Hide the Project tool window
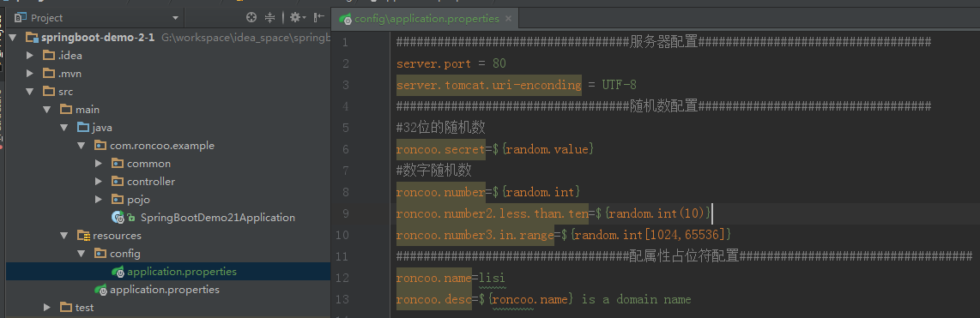 point(318,17)
